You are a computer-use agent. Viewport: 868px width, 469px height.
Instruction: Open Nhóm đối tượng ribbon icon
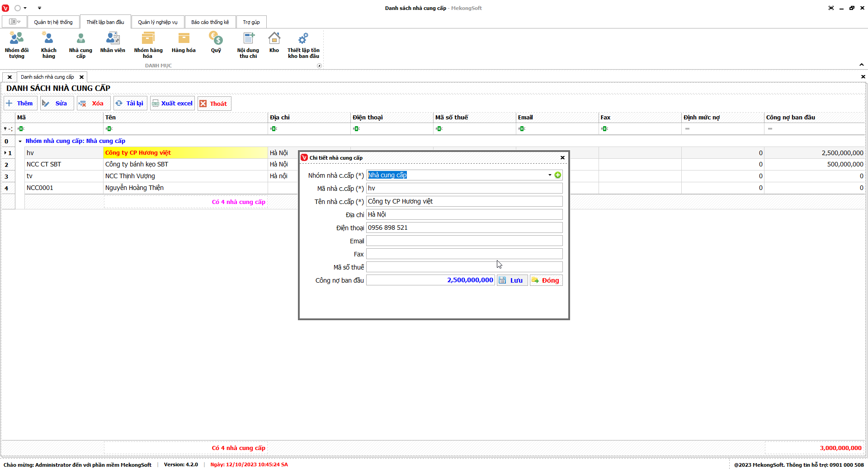click(x=17, y=45)
